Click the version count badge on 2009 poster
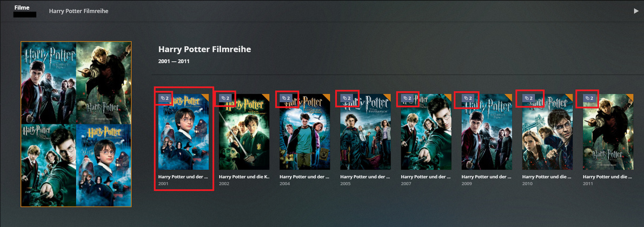The width and height of the screenshot is (644, 227). pyautogui.click(x=468, y=98)
